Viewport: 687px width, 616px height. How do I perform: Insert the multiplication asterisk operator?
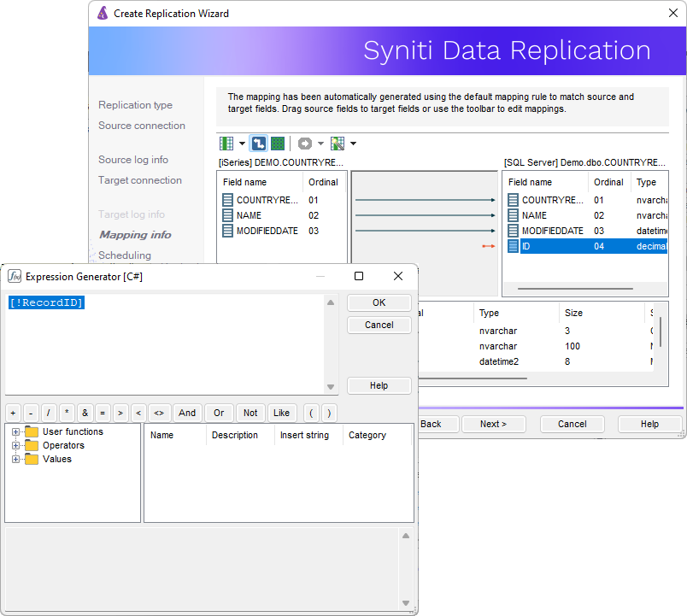click(x=67, y=413)
